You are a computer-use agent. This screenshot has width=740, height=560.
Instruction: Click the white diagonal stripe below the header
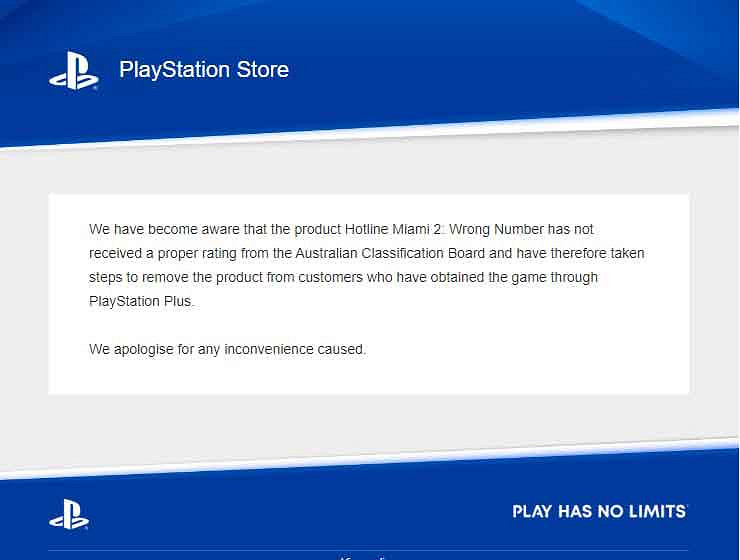coord(370,130)
